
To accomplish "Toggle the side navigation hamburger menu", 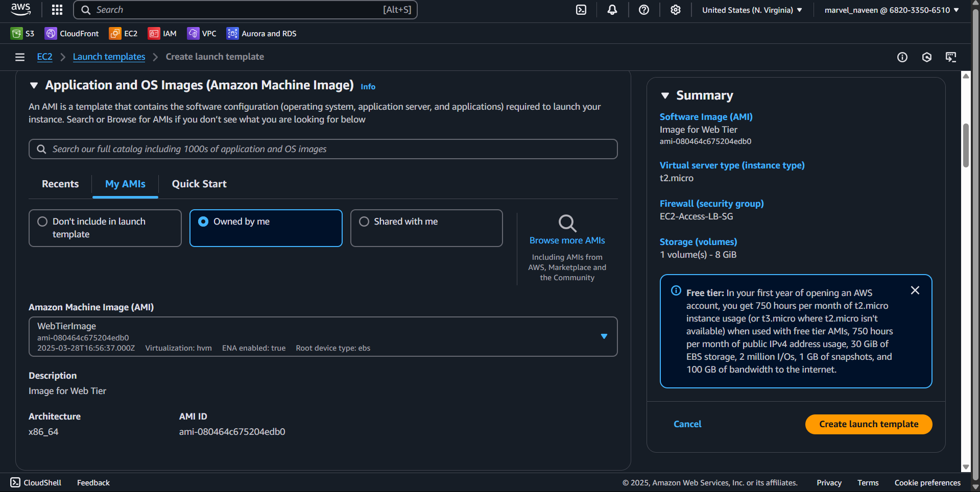I will pos(20,57).
